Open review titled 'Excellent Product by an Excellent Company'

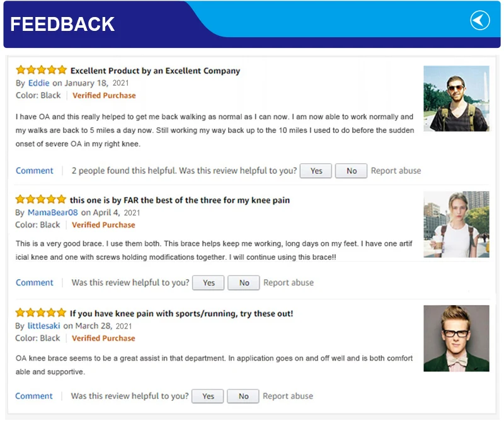pos(155,71)
